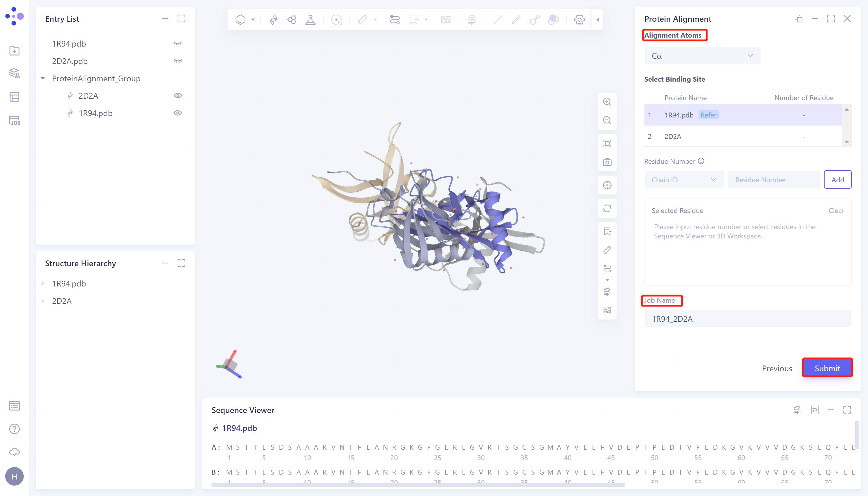Open the Chain ID dropdown
868x496 pixels.
pyautogui.click(x=683, y=179)
